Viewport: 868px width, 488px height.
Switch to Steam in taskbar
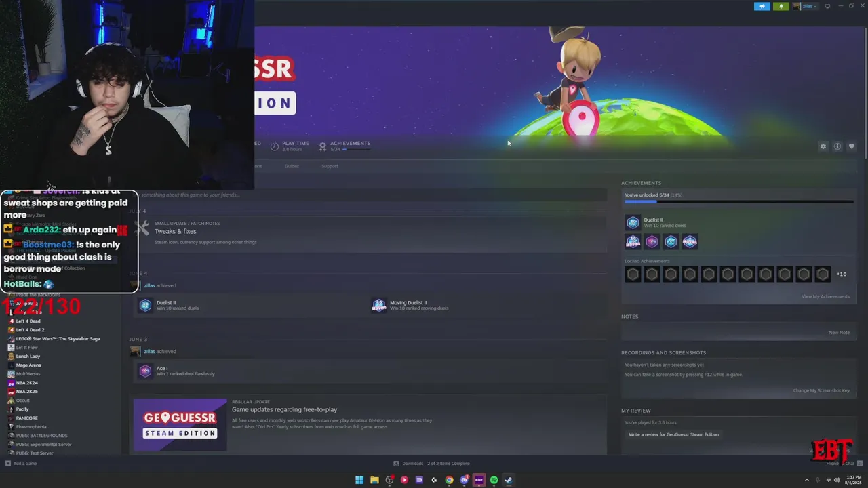[509, 480]
